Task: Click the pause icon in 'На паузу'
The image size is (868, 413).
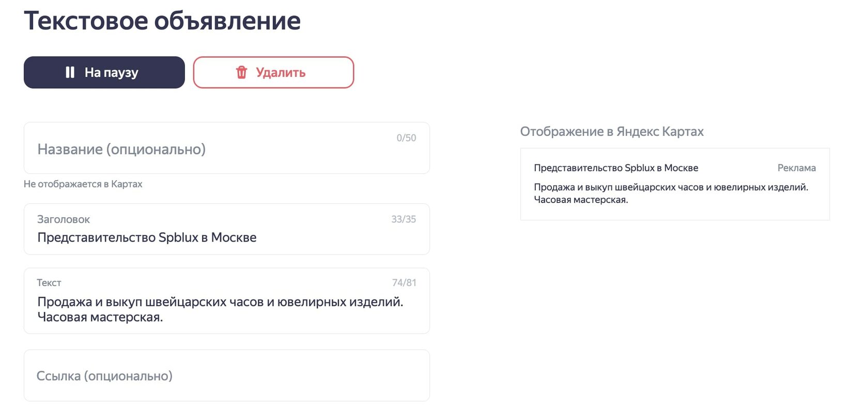Action: click(x=70, y=72)
